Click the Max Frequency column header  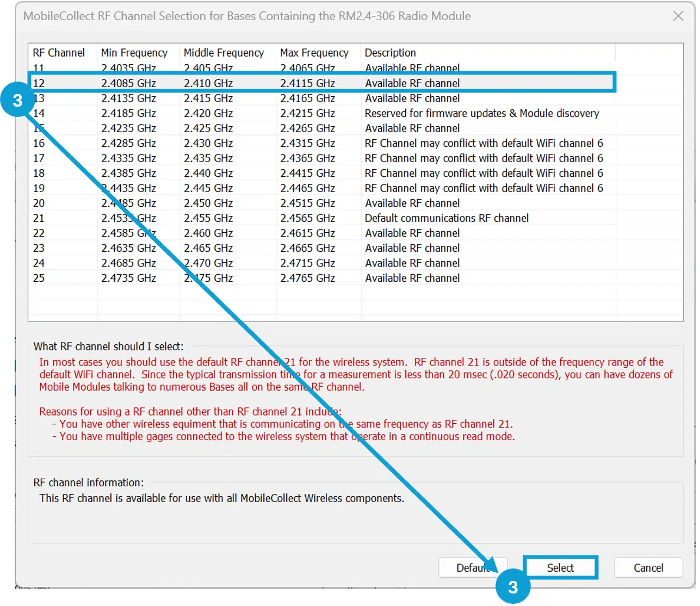click(314, 53)
